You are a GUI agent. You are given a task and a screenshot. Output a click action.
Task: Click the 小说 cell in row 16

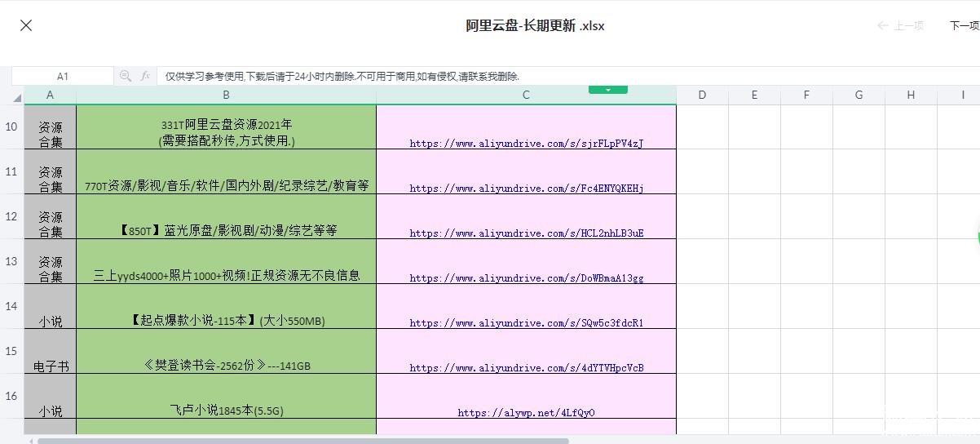(50, 396)
